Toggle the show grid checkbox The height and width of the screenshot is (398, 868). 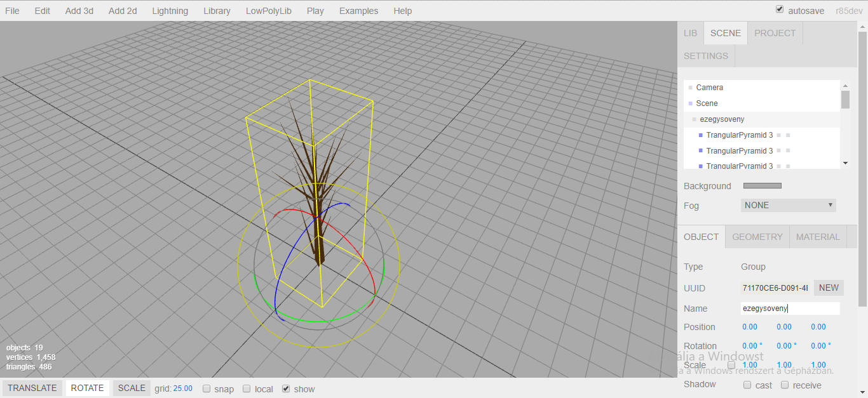pyautogui.click(x=286, y=389)
